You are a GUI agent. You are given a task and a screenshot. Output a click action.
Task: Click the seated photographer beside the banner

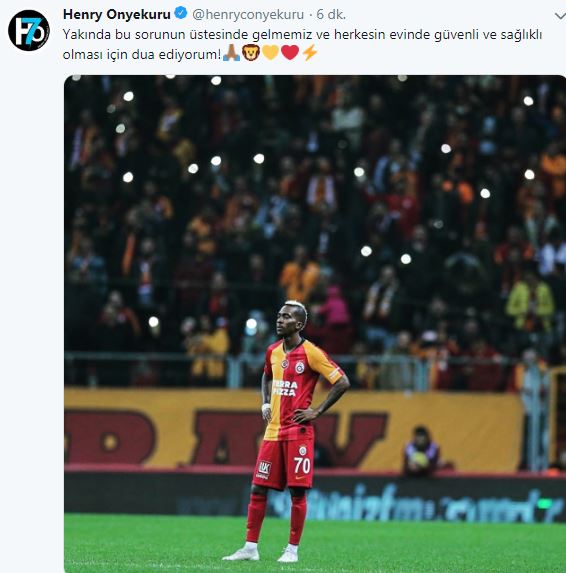tap(421, 451)
